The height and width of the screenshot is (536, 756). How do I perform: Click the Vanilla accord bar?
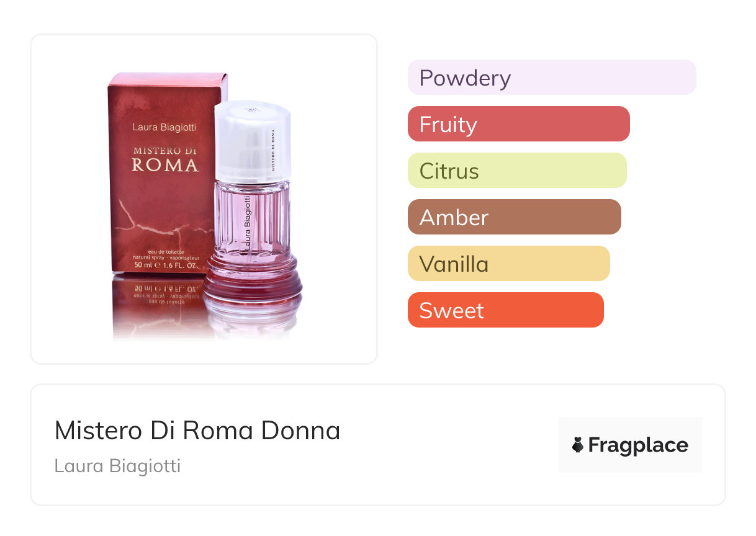point(508,264)
